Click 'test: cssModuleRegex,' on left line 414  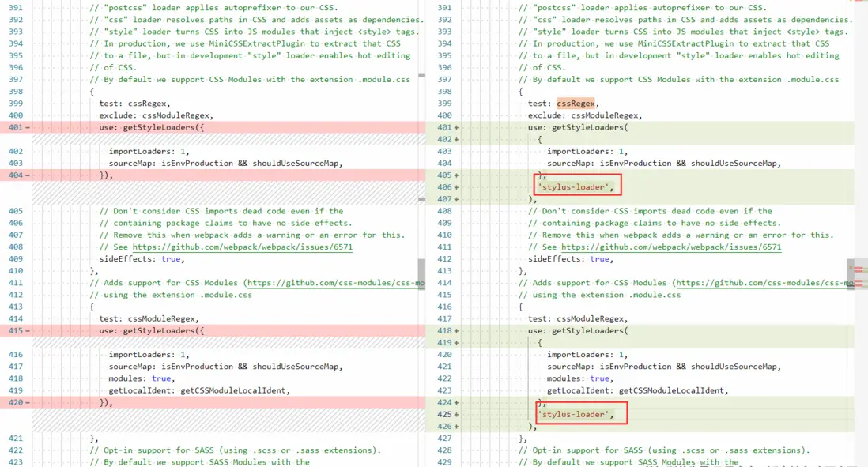click(x=149, y=318)
